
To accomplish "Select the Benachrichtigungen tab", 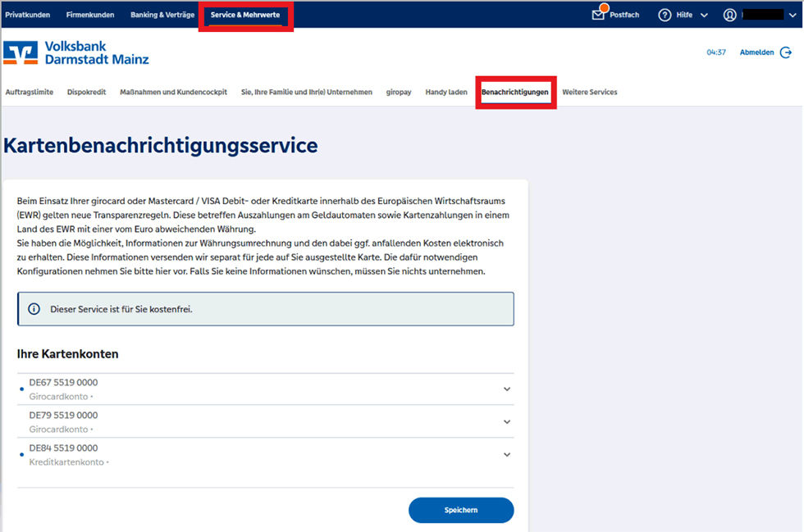I will (515, 93).
